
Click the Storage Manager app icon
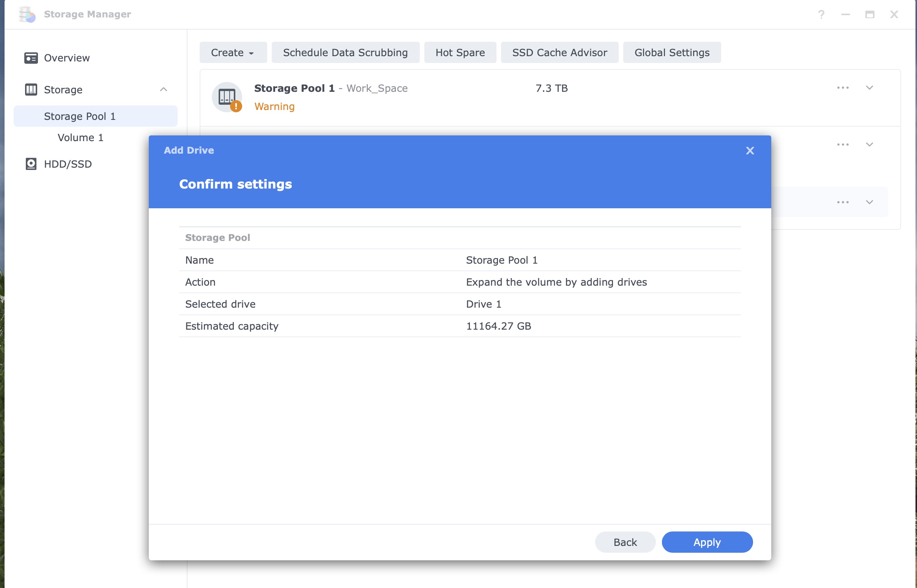click(x=27, y=14)
